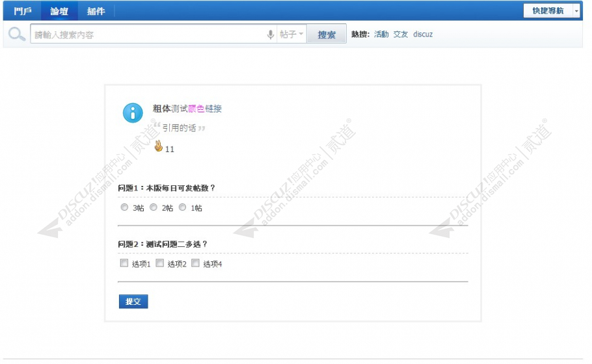Select the 1帖 radio option
This screenshot has width=592, height=364.
pos(182,207)
